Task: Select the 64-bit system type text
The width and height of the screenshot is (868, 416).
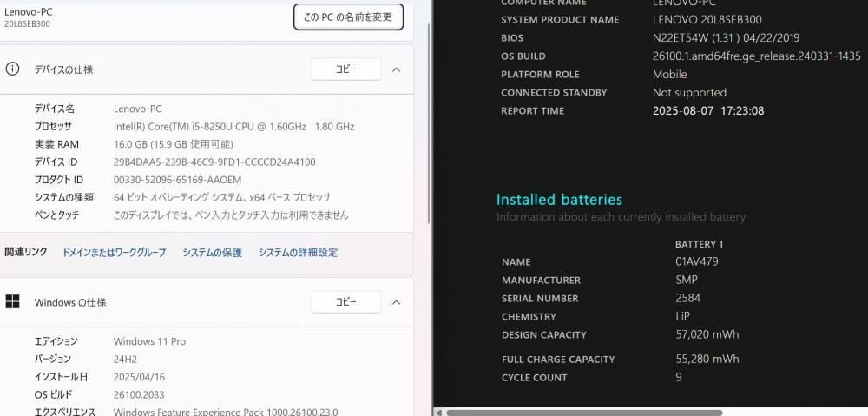Action: (221, 197)
